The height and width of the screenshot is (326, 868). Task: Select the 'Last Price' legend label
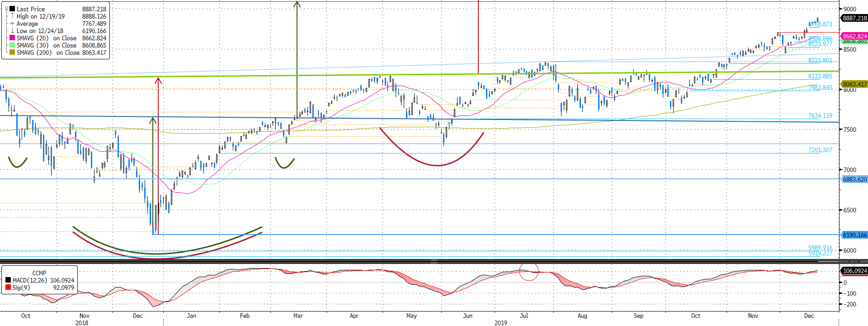coord(31,9)
